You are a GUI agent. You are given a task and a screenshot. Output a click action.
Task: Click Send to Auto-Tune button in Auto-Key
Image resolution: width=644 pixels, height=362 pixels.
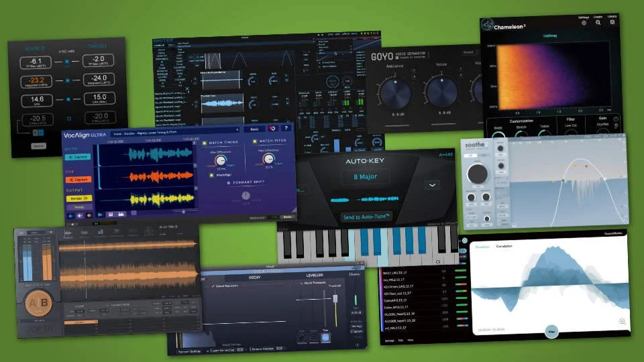click(x=366, y=217)
